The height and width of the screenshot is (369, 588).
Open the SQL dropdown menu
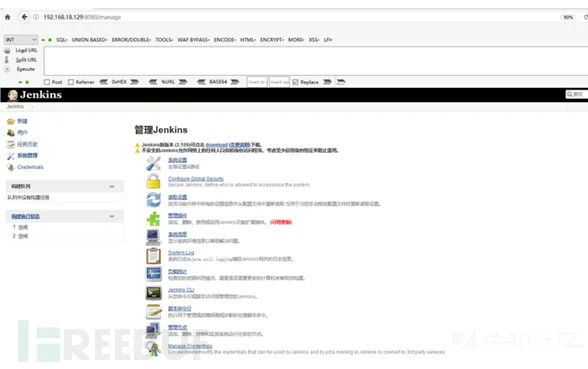click(62, 39)
